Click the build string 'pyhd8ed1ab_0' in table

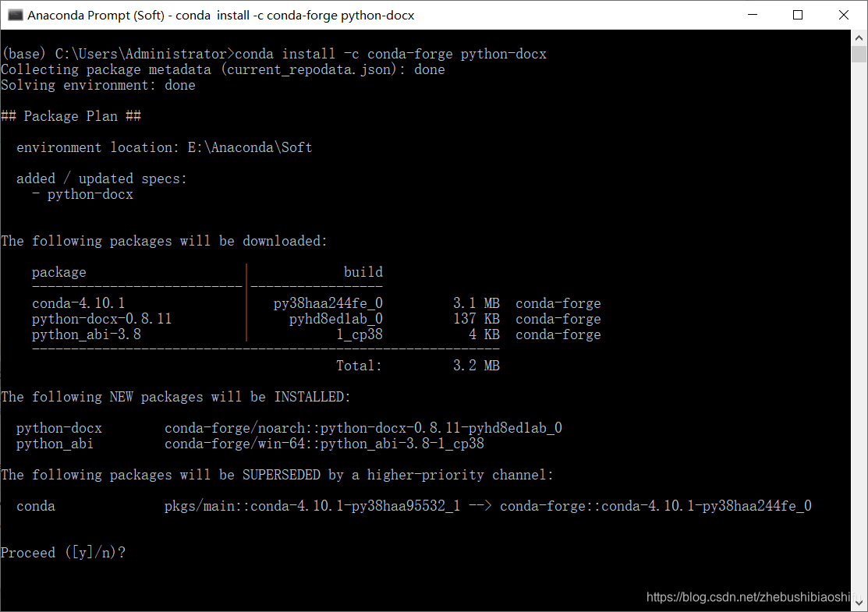pos(336,319)
